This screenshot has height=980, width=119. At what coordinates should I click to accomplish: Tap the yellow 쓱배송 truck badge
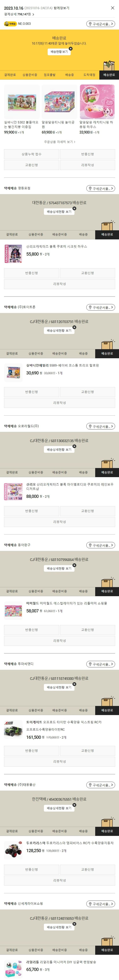pos(10,24)
